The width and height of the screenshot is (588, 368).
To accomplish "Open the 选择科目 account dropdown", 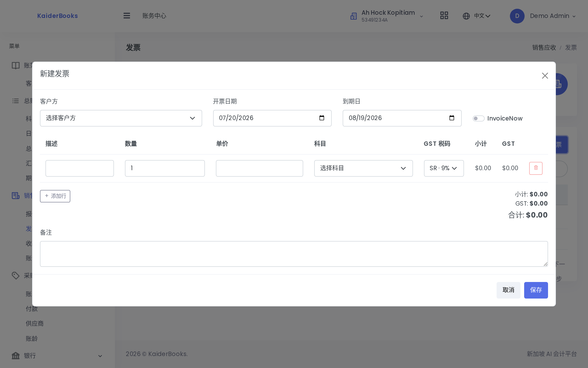I will (363, 168).
